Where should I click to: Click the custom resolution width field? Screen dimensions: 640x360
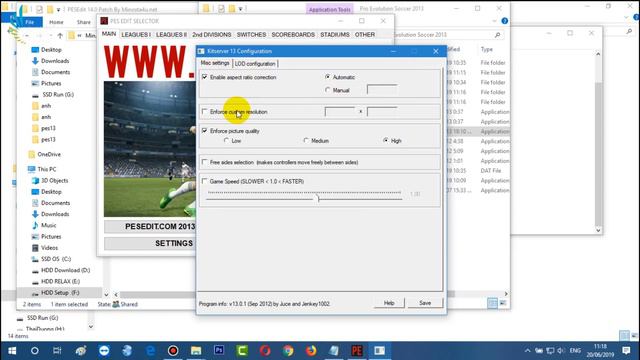tap(340, 111)
